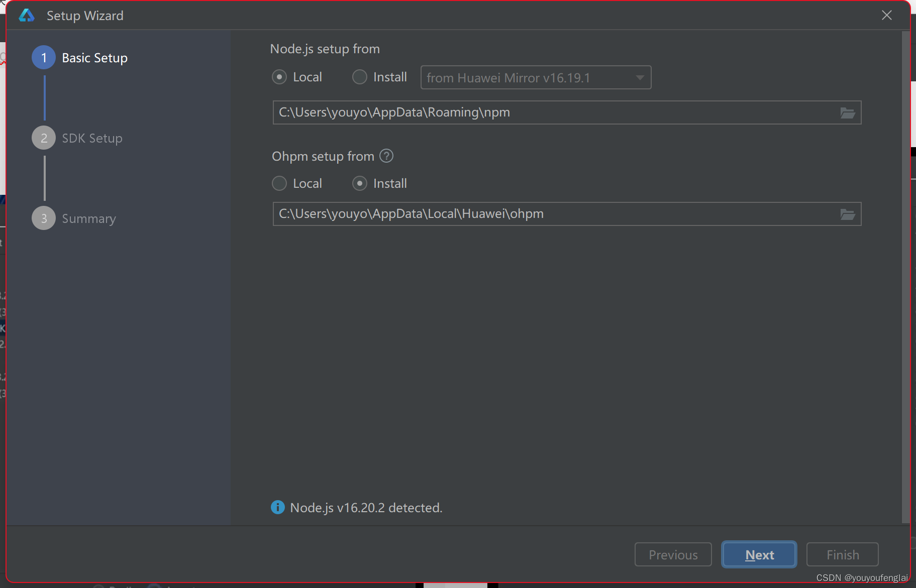The height and width of the screenshot is (588, 916).
Task: Click the Node.js detected info icon
Action: (x=277, y=507)
